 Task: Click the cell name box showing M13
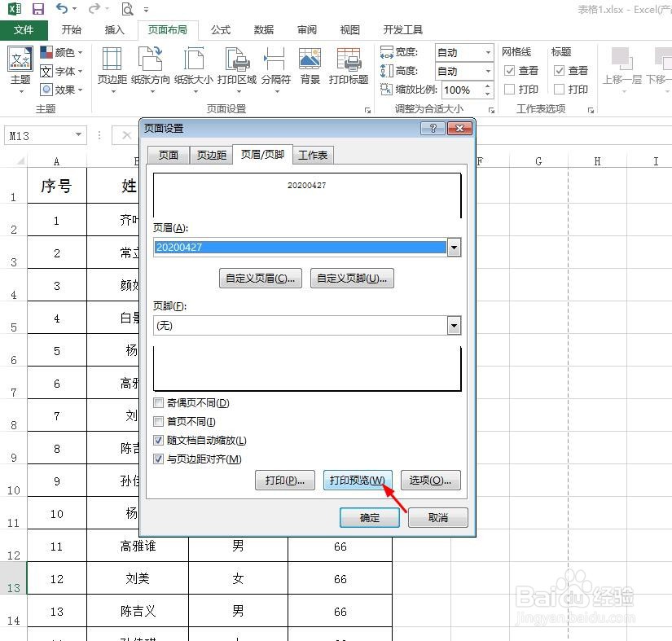[x=45, y=135]
